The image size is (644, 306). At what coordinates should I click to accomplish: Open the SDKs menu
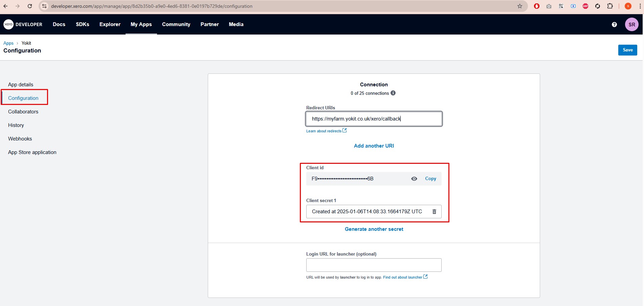pos(83,24)
